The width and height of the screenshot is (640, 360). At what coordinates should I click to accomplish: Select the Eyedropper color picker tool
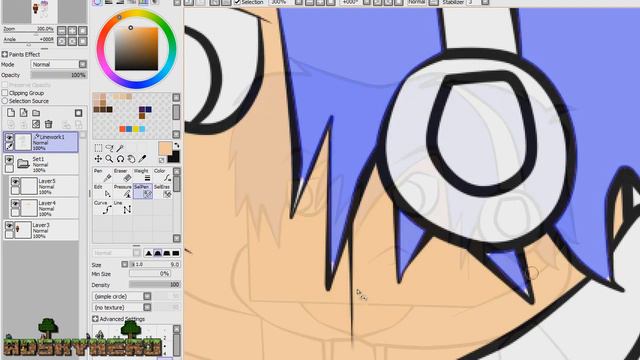[142, 159]
